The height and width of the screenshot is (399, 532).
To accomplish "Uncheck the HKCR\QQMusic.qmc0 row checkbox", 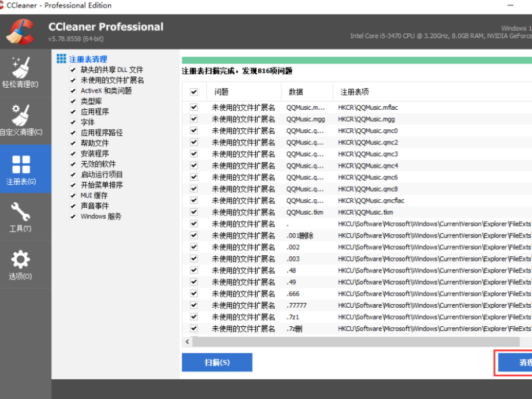I will (194, 130).
